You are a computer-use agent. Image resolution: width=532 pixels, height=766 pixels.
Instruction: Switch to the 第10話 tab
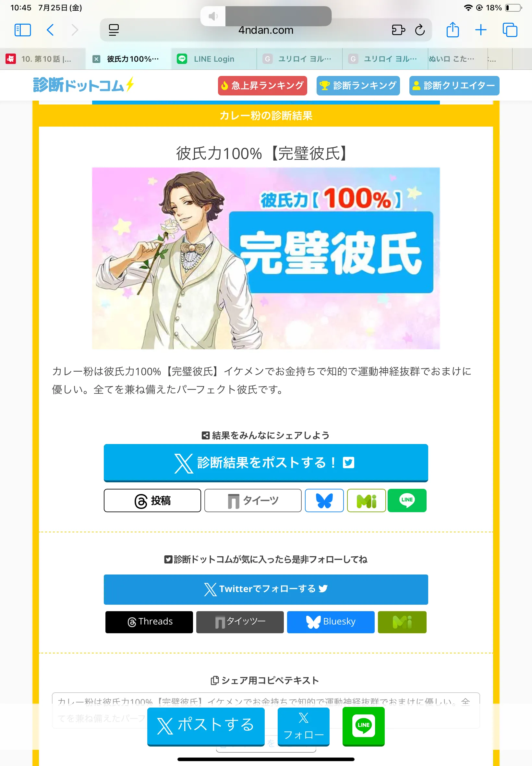pyautogui.click(x=43, y=59)
